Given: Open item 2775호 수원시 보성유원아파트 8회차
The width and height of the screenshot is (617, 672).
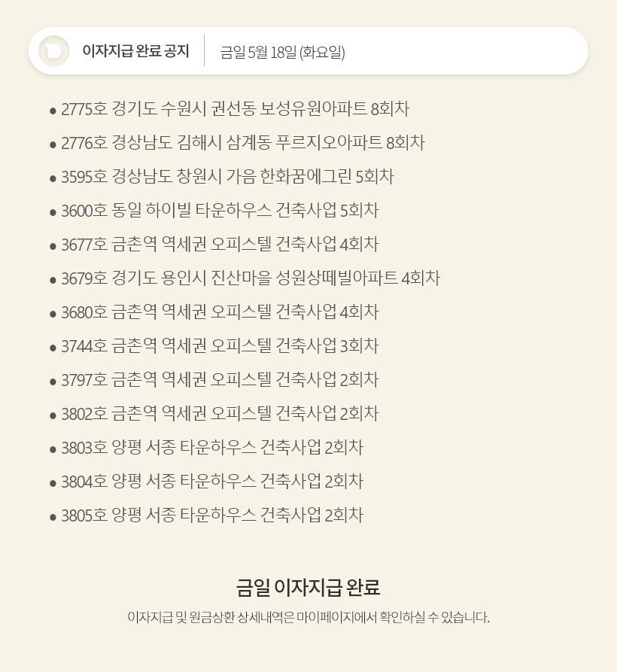Looking at the screenshot, I should coord(236,109).
